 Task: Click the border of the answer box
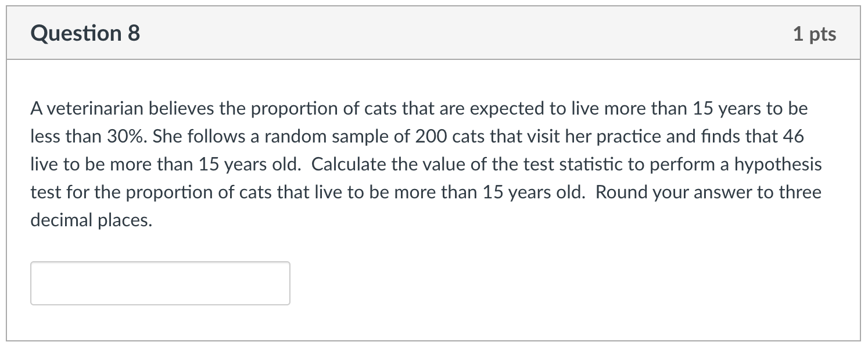pyautogui.click(x=160, y=263)
